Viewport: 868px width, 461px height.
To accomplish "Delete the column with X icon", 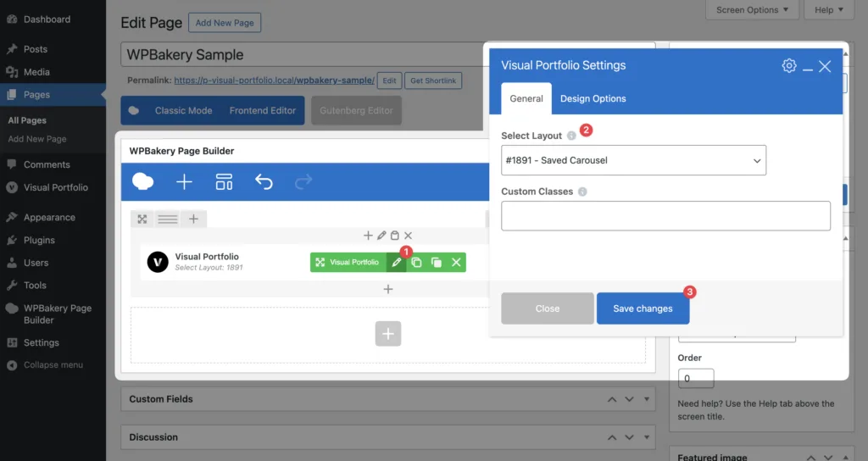I will coord(408,236).
